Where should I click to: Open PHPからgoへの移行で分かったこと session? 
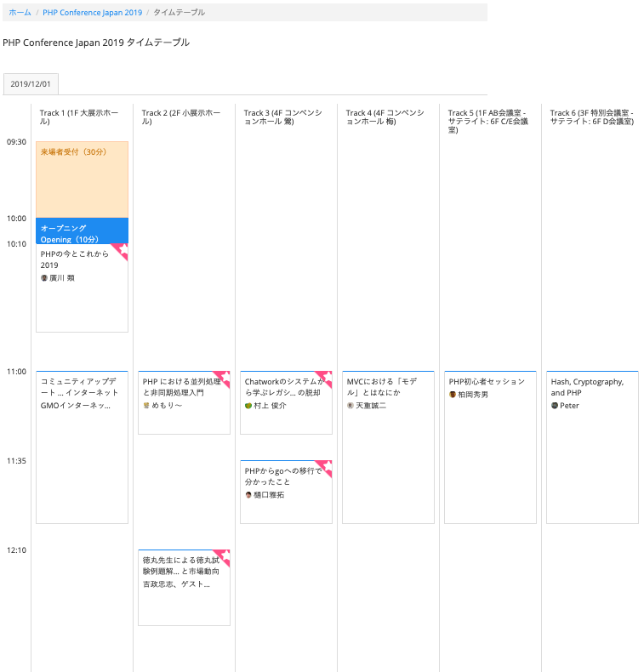click(x=286, y=492)
